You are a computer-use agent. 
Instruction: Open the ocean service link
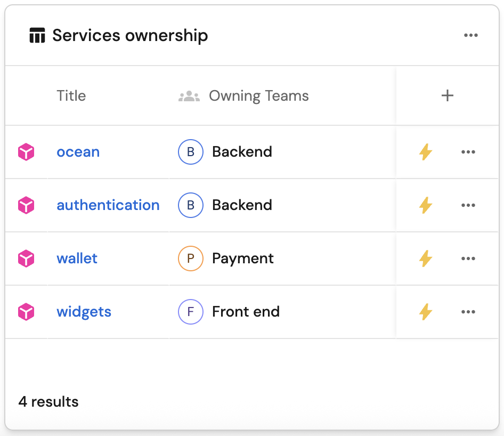point(78,152)
